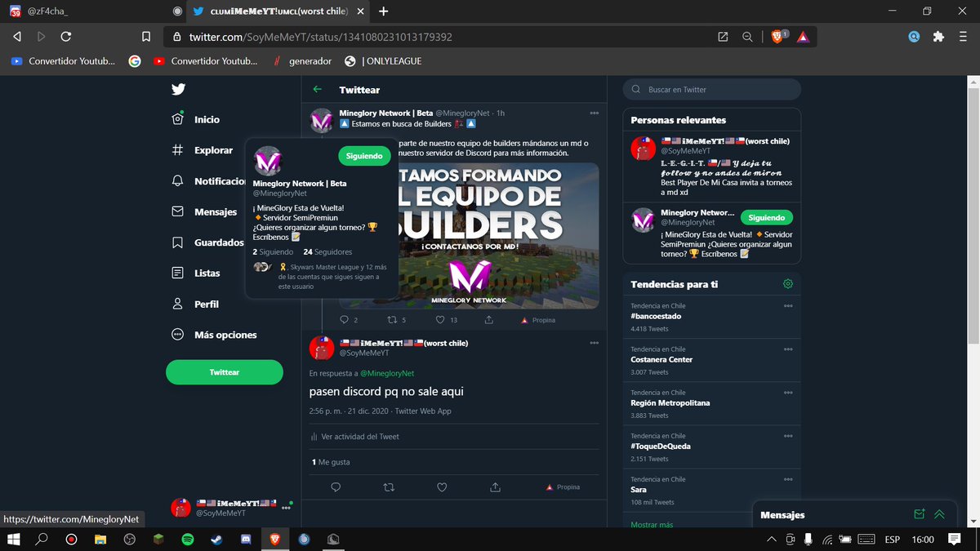Click 24 Seguidores in the hover card
Screen dimensions: 980x551
click(327, 252)
